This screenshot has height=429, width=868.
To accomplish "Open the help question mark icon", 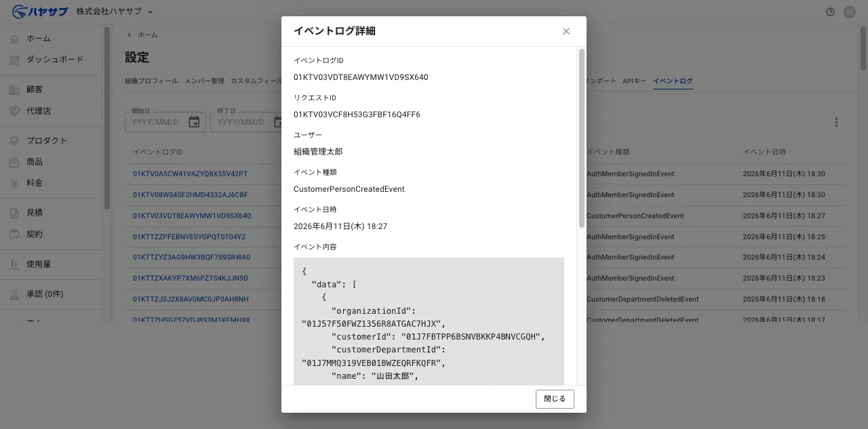I will (x=830, y=12).
